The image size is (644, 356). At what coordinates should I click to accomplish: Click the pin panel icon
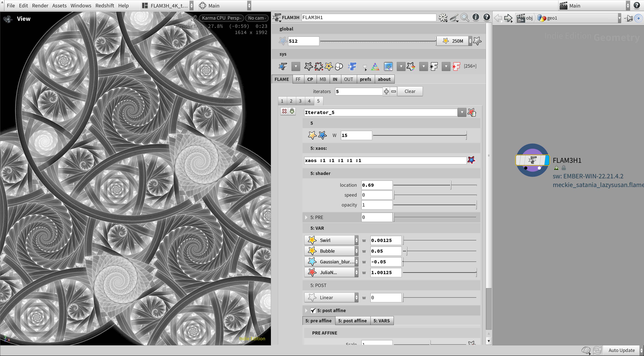(x=629, y=18)
